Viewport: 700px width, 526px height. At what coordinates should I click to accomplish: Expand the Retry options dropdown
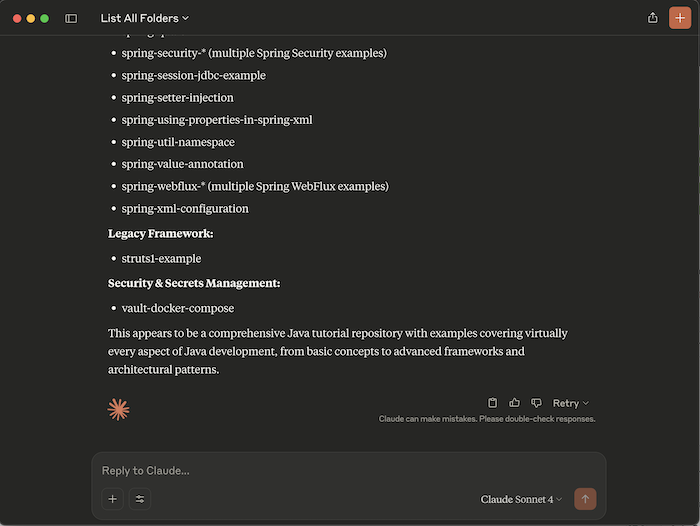tap(571, 403)
